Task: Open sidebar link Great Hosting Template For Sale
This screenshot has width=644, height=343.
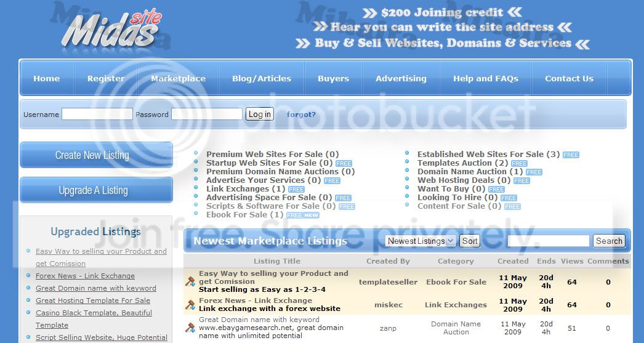Action: (x=93, y=301)
